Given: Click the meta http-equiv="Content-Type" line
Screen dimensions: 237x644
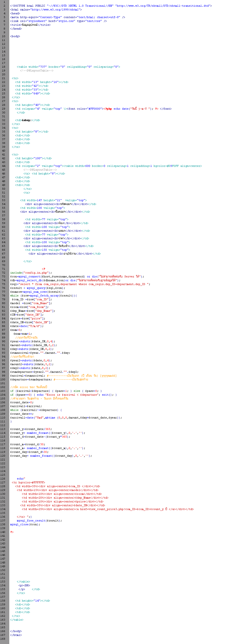Looking at the screenshot, I should click(68, 17).
